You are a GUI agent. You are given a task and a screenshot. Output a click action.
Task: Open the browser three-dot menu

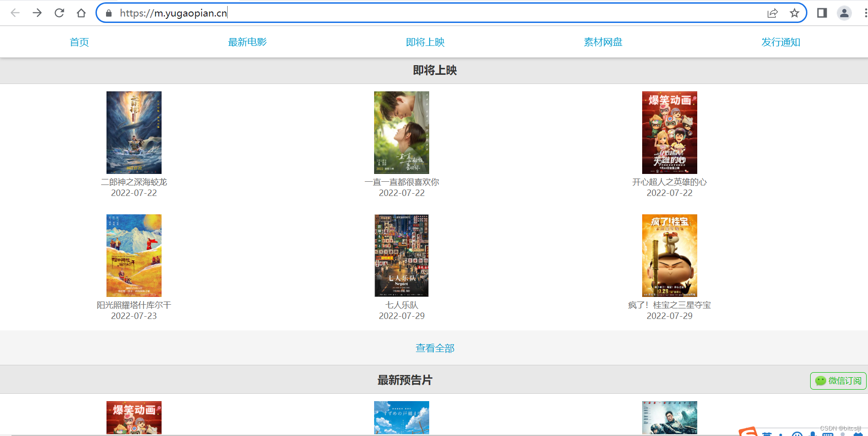(865, 13)
